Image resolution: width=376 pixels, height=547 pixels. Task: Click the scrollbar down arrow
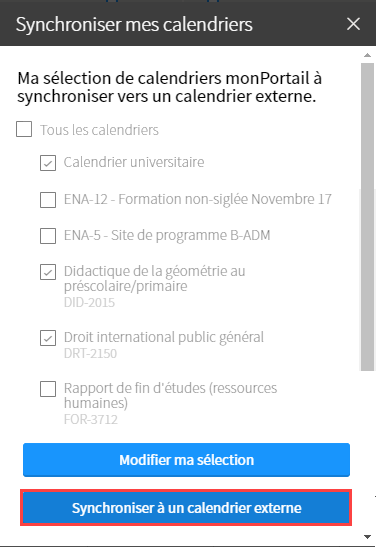[x=367, y=537]
